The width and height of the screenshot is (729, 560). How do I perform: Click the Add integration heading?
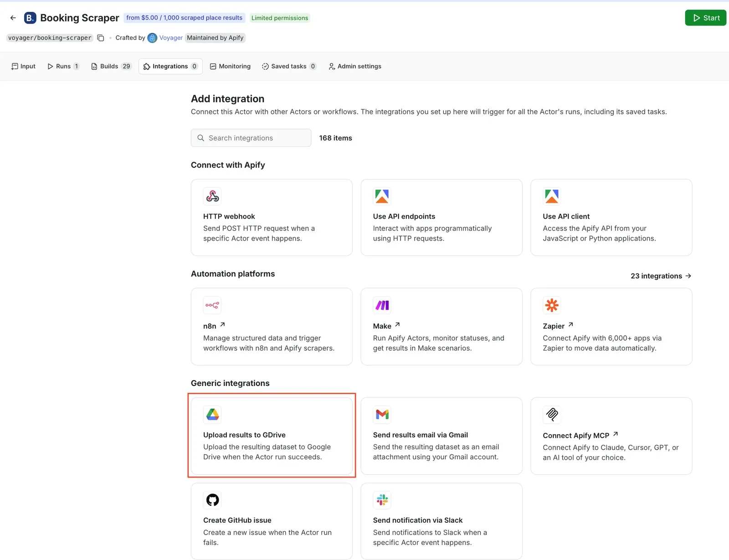(x=228, y=99)
